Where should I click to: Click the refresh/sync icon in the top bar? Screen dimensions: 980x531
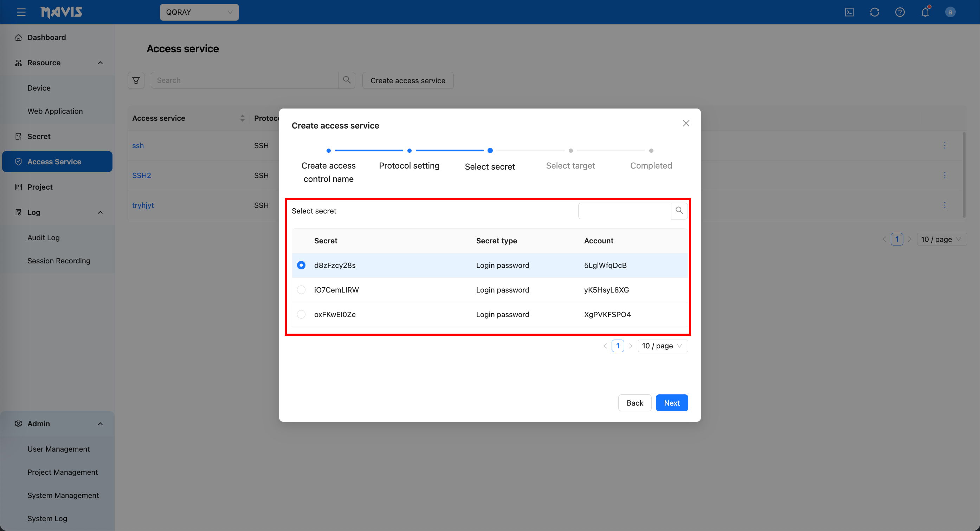[x=875, y=12]
